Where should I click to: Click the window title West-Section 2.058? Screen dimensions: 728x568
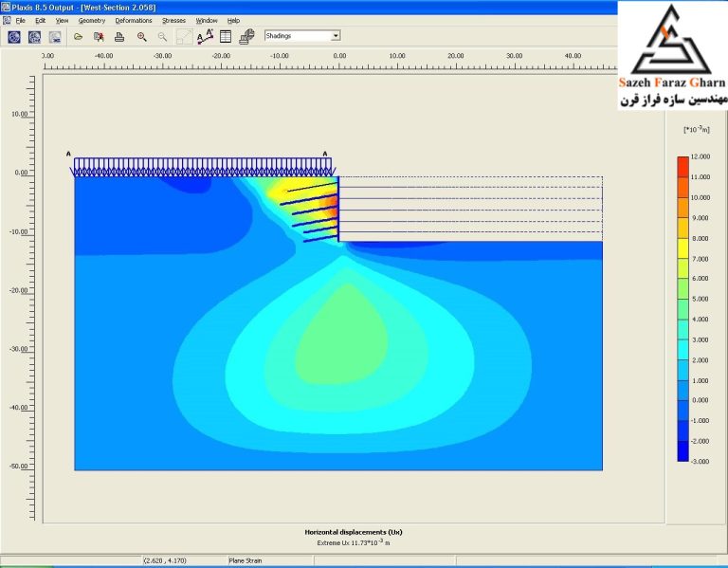click(118, 8)
